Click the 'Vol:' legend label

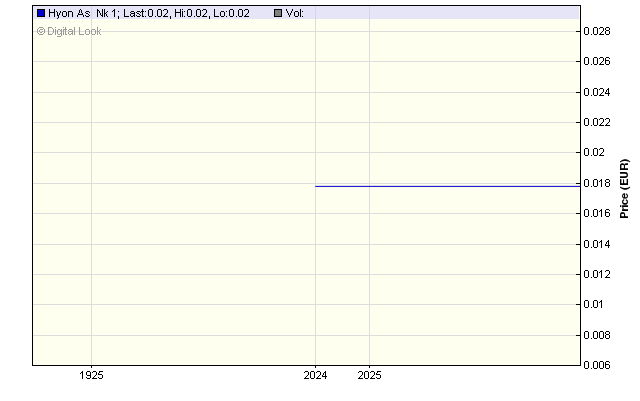295,13
